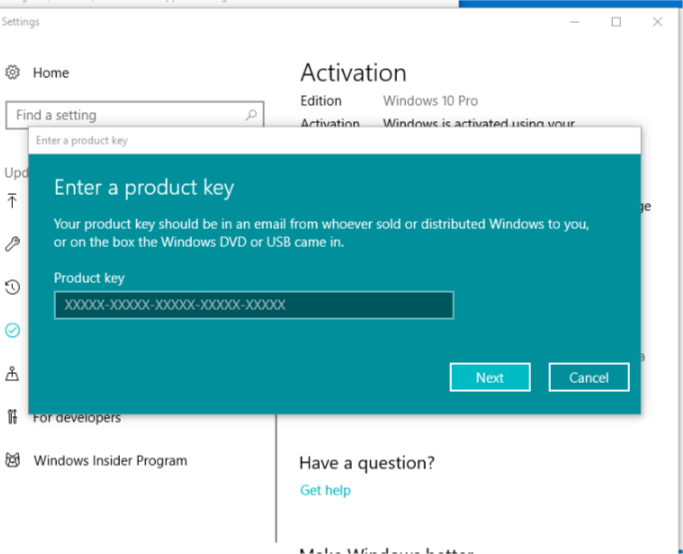The width and height of the screenshot is (683, 554).
Task: Maximize the Settings window
Action: coord(616,22)
